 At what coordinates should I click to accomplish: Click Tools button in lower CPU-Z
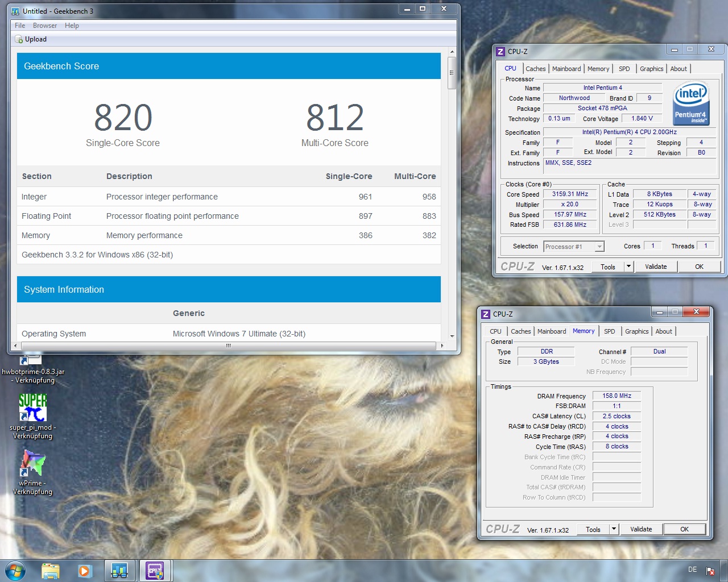[593, 529]
